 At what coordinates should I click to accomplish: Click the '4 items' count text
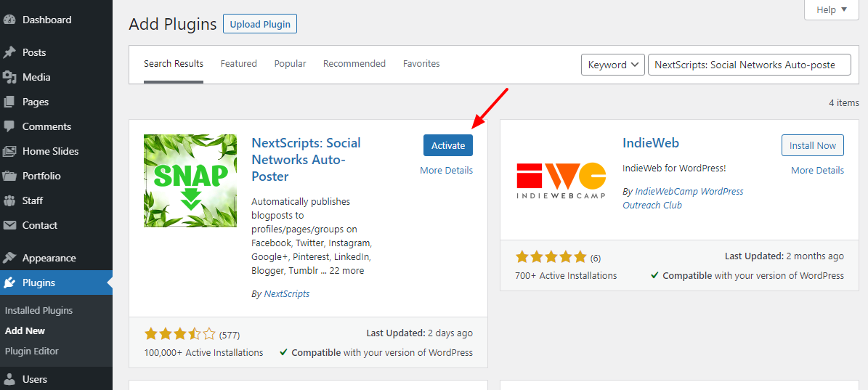tap(844, 103)
